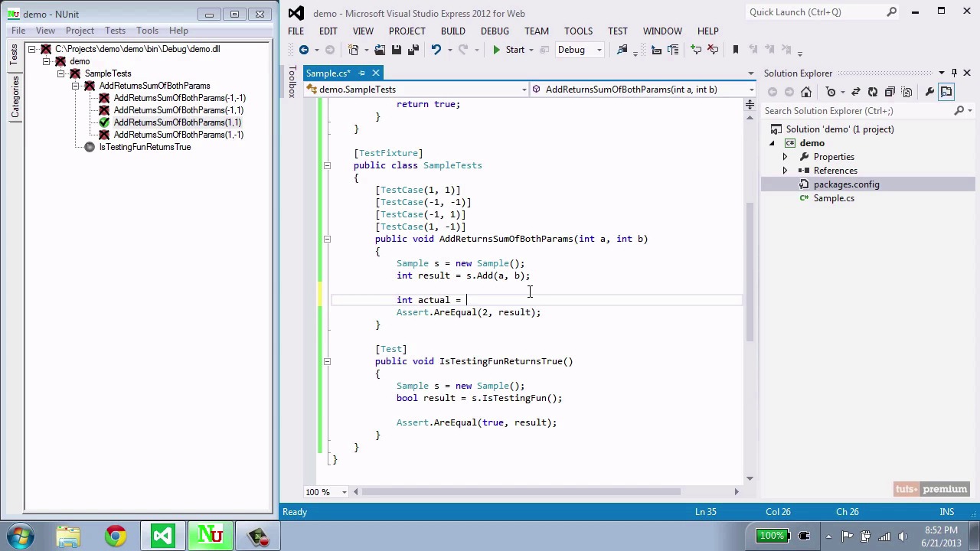Click the editor horizontal scrollbar
980x551 pixels.
pyautogui.click(x=522, y=492)
